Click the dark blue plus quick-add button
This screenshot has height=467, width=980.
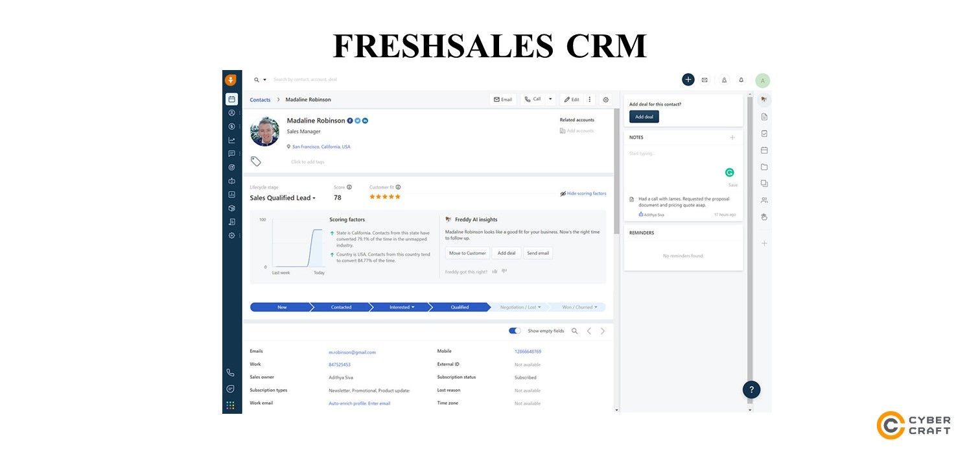[688, 80]
